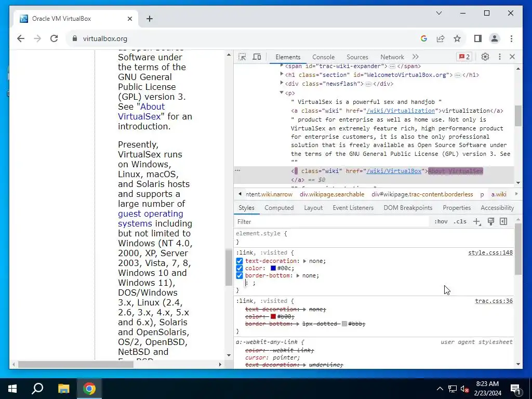Switch to the Sources tab

pyautogui.click(x=357, y=57)
